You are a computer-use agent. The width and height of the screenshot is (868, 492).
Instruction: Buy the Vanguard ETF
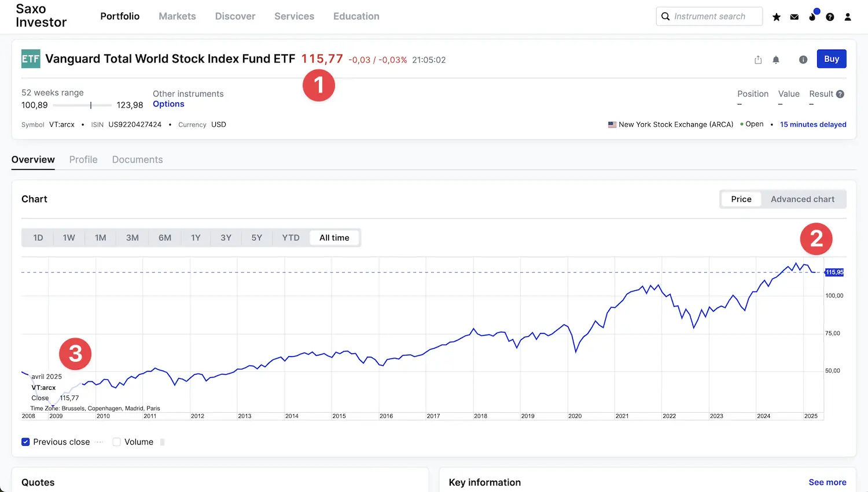832,59
